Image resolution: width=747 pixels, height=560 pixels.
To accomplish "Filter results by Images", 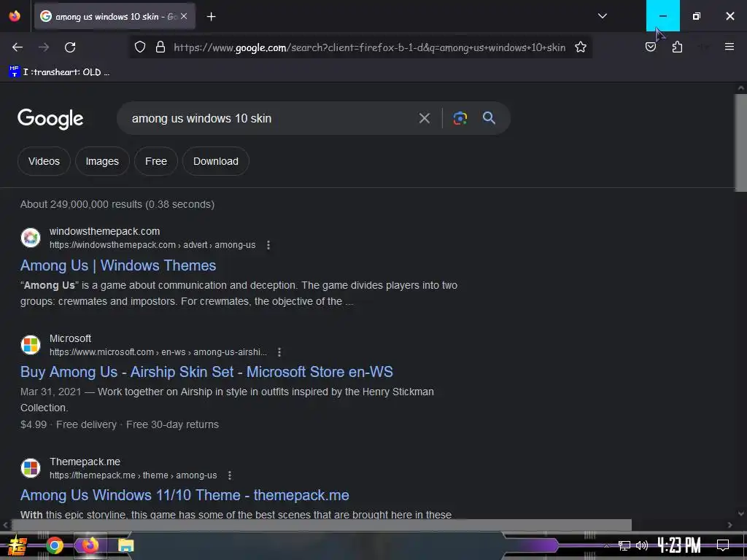I will (x=102, y=161).
